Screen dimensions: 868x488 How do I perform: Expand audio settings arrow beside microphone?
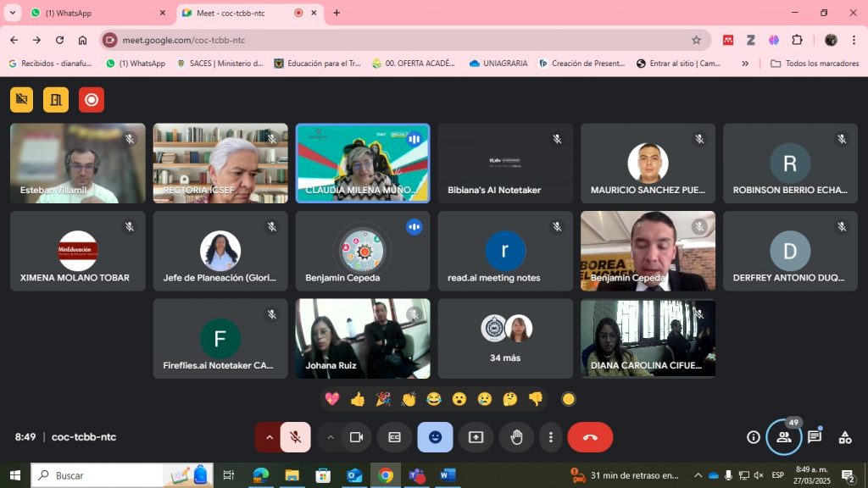click(x=270, y=437)
